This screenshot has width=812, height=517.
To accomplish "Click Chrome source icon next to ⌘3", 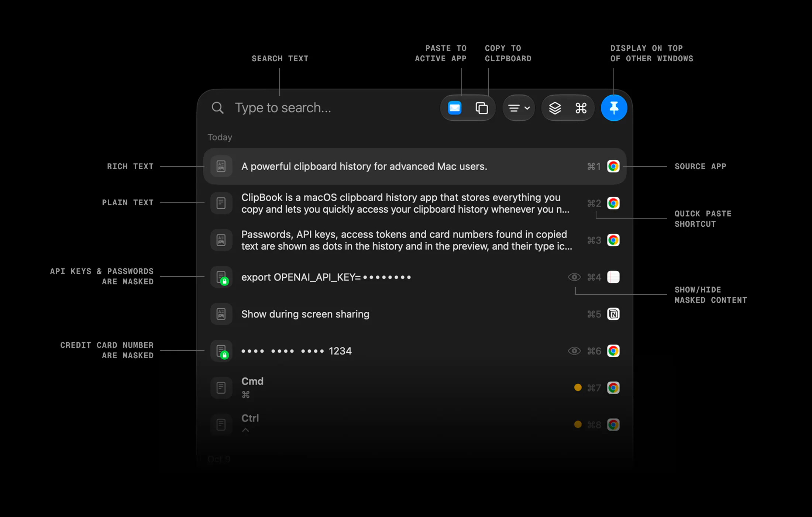I will [x=613, y=240].
